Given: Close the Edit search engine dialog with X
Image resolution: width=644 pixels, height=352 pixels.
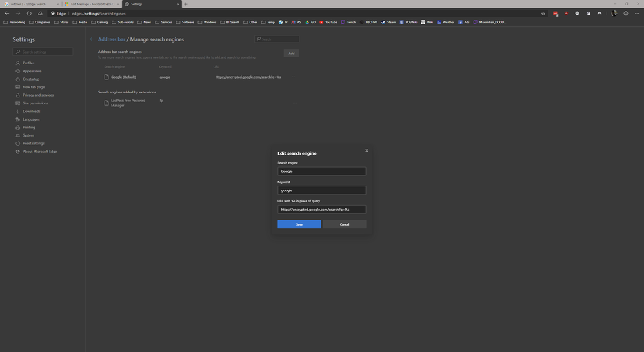Looking at the screenshot, I should click(x=367, y=150).
